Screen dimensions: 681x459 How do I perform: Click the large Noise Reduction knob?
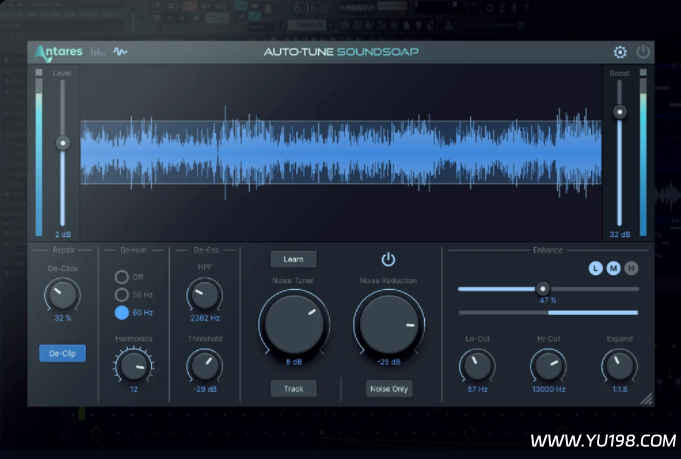pos(389,325)
